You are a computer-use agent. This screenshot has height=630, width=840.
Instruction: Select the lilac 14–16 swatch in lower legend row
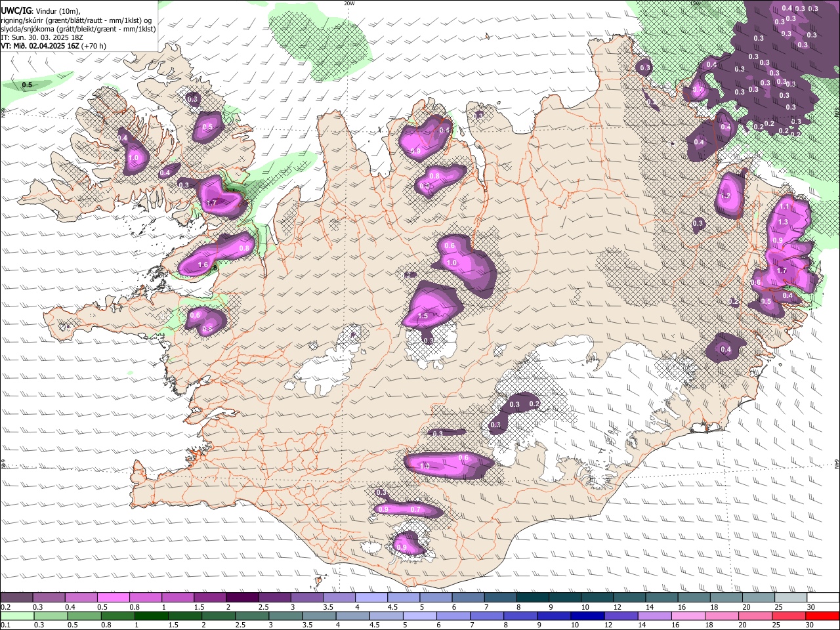[655, 616]
